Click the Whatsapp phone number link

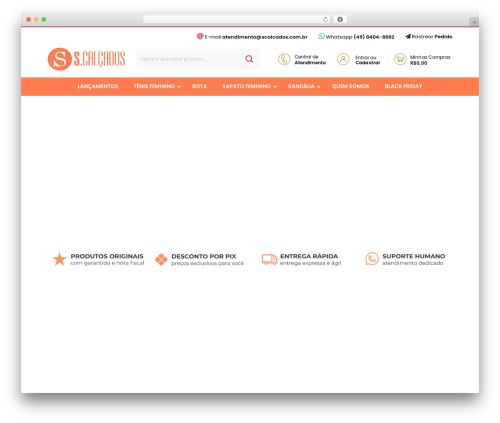374,37
